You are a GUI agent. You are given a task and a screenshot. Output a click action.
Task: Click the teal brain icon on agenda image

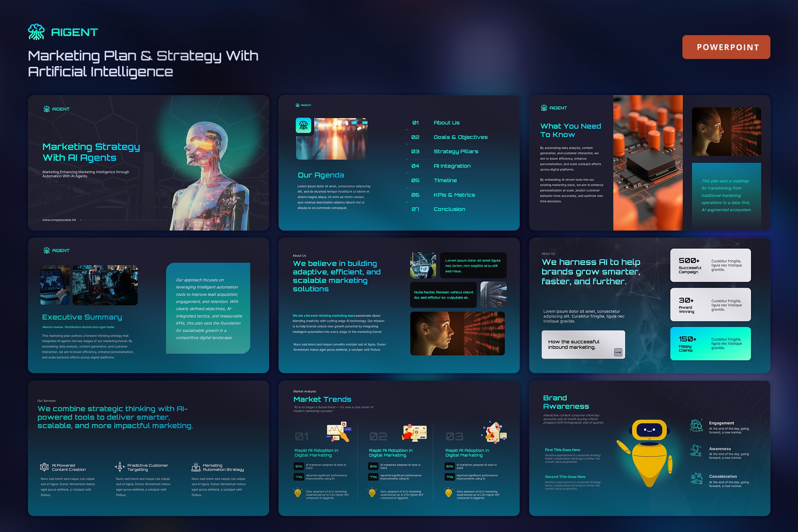tap(304, 125)
